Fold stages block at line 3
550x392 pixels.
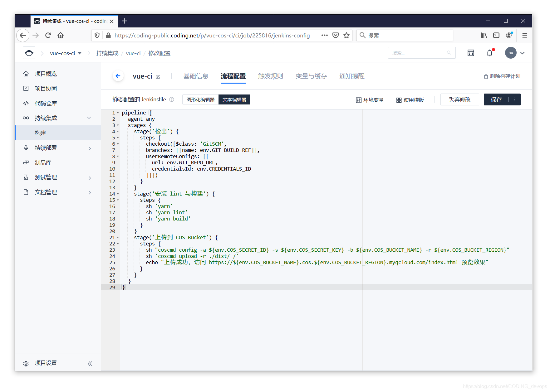(x=118, y=125)
